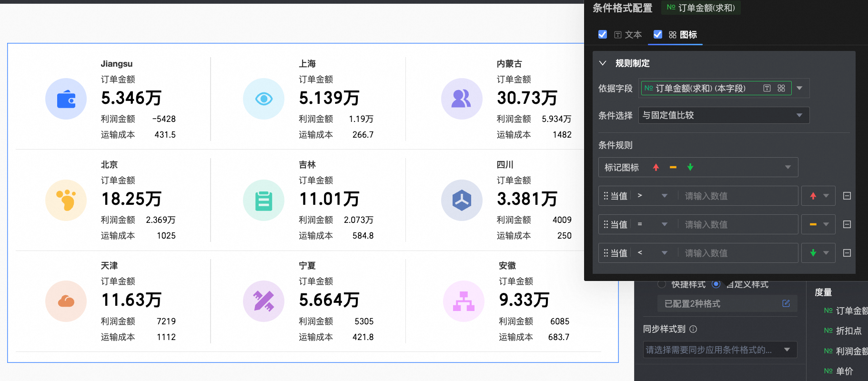Click the Jiangsu profit value -5428
This screenshot has height=381, width=868.
(164, 119)
